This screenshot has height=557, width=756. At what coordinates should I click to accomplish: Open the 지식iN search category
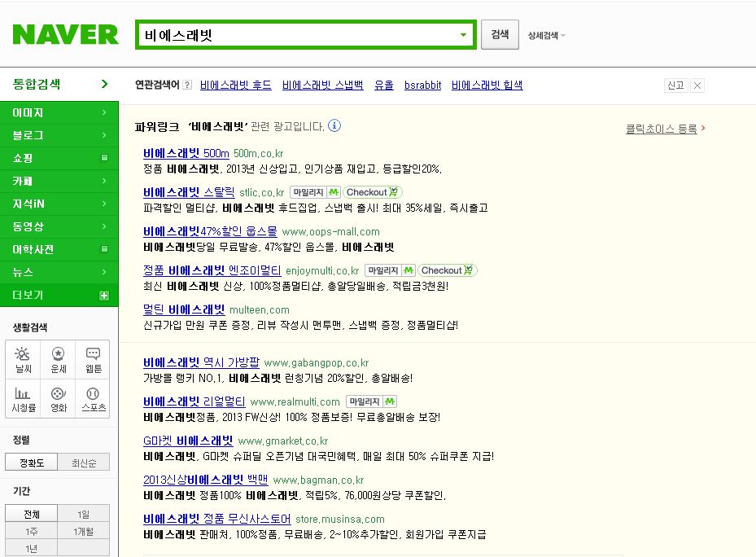(59, 204)
